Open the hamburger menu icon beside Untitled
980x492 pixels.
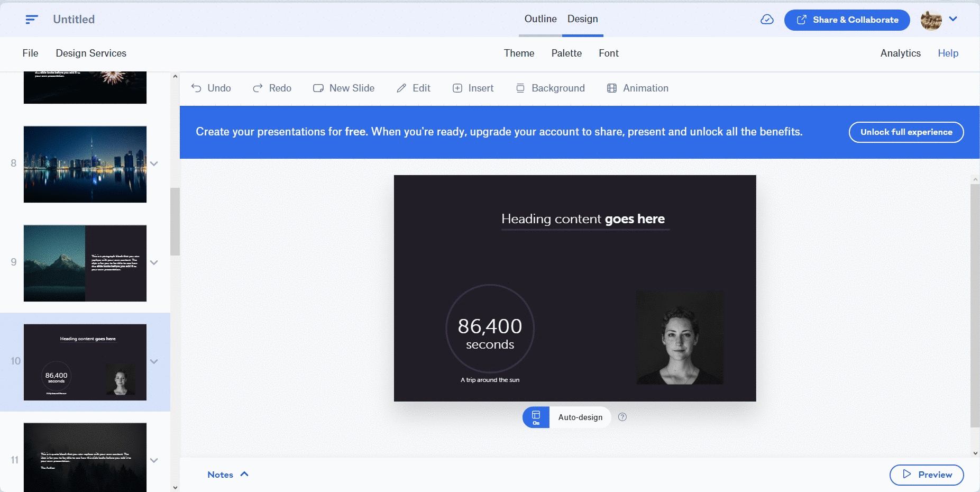point(32,20)
